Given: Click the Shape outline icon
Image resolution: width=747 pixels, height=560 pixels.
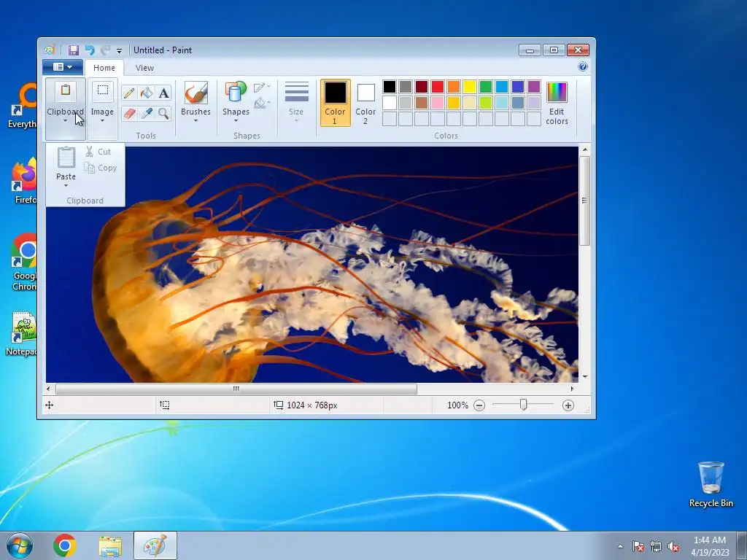Looking at the screenshot, I should click(x=262, y=87).
